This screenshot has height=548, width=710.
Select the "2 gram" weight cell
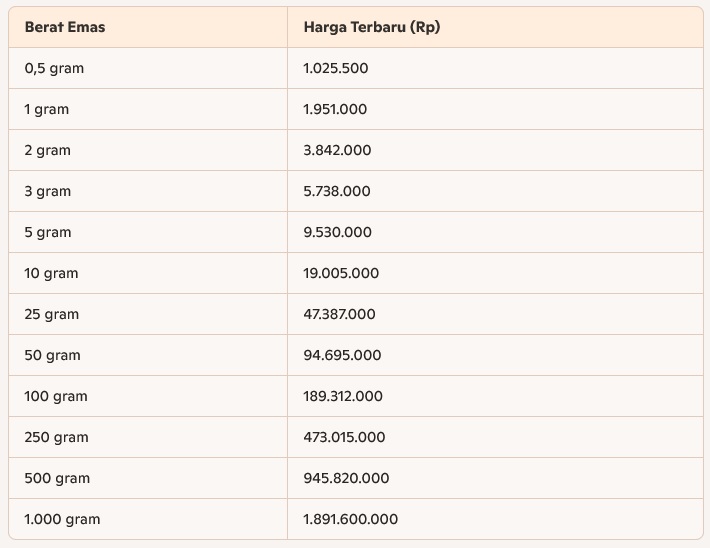(48, 150)
